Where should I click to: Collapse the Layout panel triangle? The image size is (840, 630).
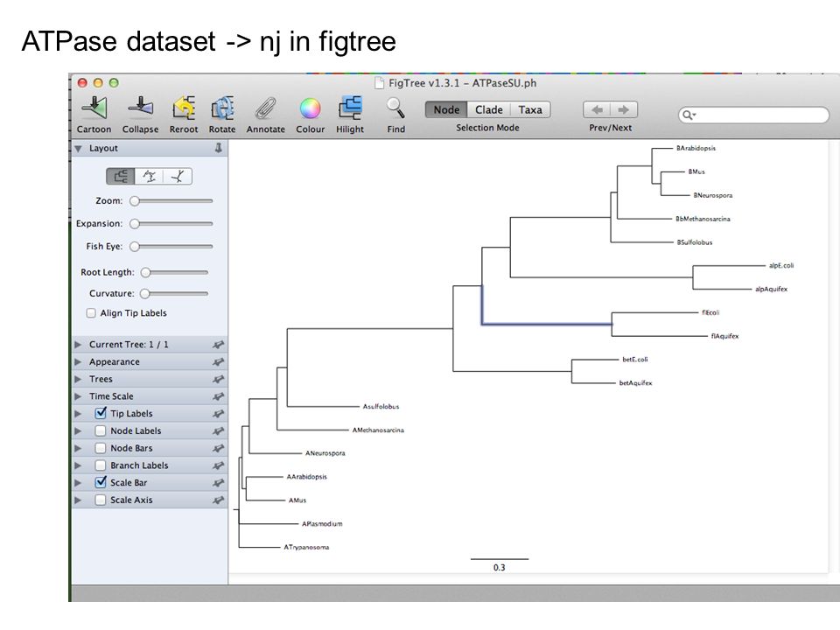tap(78, 149)
